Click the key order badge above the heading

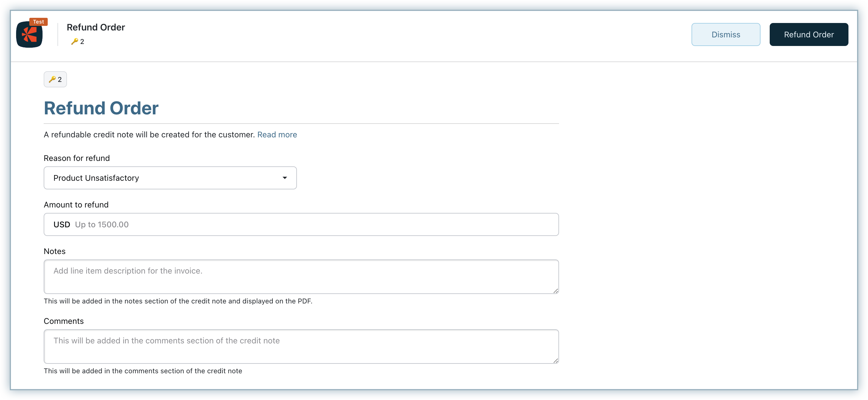(x=55, y=80)
